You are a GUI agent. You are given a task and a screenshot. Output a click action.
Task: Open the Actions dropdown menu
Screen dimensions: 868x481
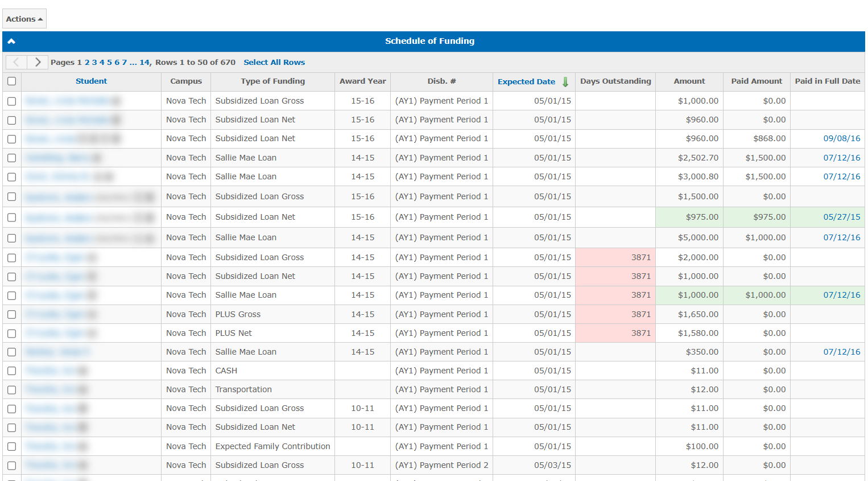24,19
